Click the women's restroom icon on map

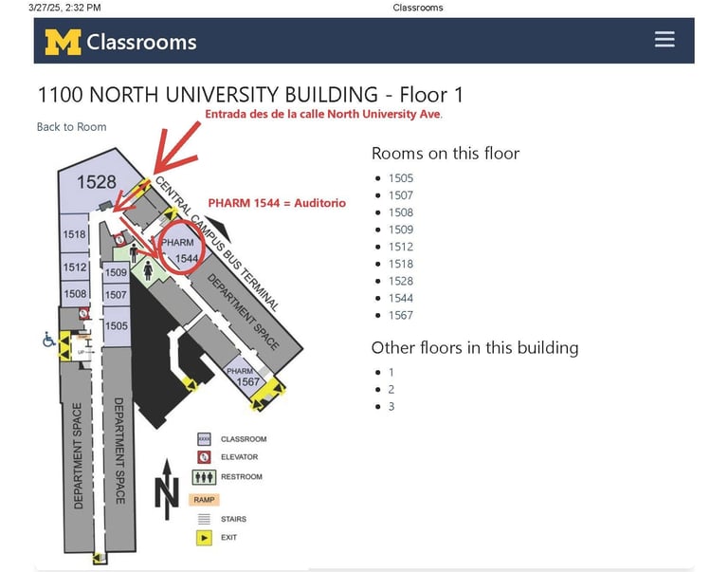point(149,270)
